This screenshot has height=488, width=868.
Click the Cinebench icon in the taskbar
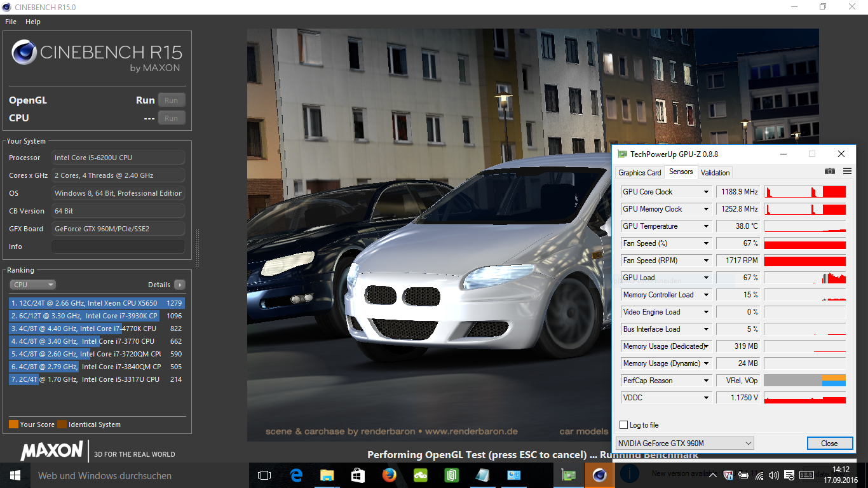tap(599, 475)
